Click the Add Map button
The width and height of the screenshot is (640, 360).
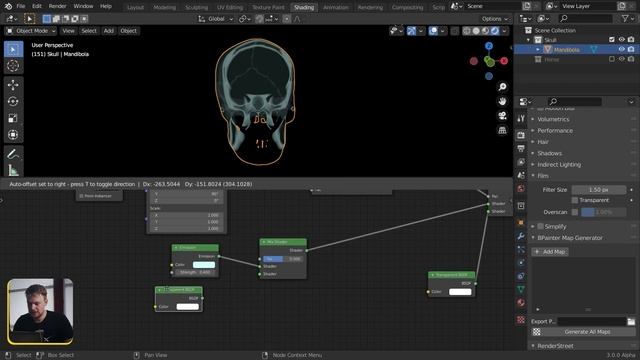[550, 251]
